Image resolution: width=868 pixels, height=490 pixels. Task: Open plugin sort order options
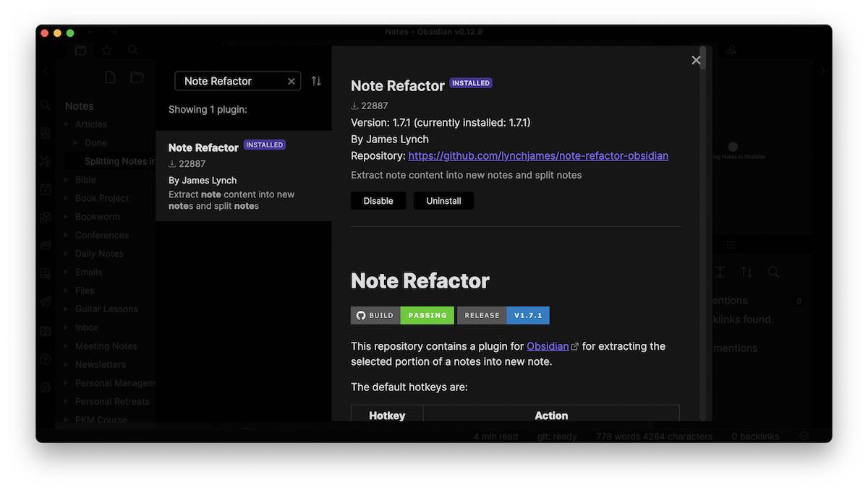[316, 81]
